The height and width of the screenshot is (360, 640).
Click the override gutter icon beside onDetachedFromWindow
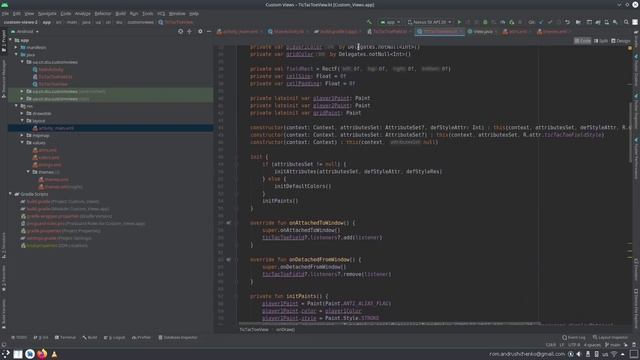click(228, 260)
